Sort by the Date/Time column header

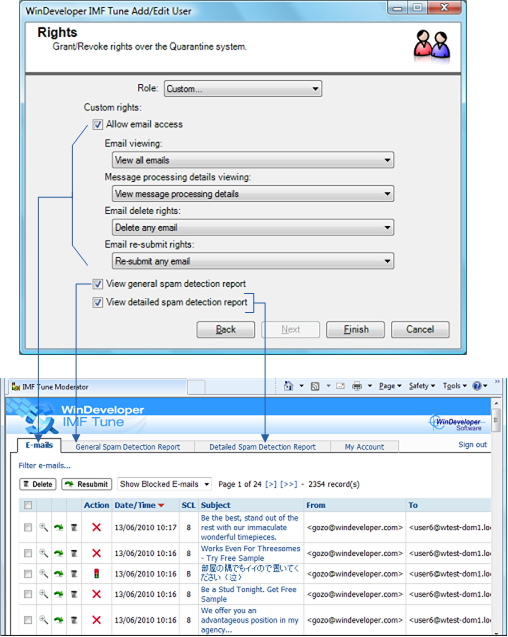[x=139, y=505]
